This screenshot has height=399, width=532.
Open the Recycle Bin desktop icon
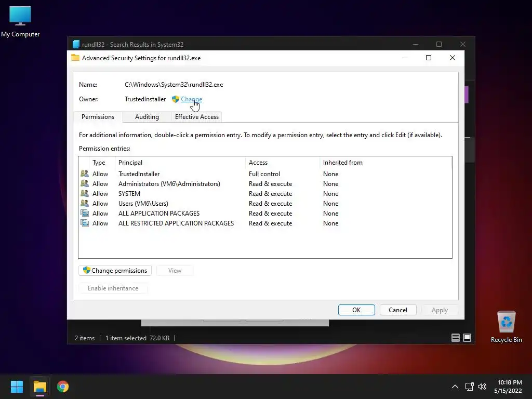[506, 327]
